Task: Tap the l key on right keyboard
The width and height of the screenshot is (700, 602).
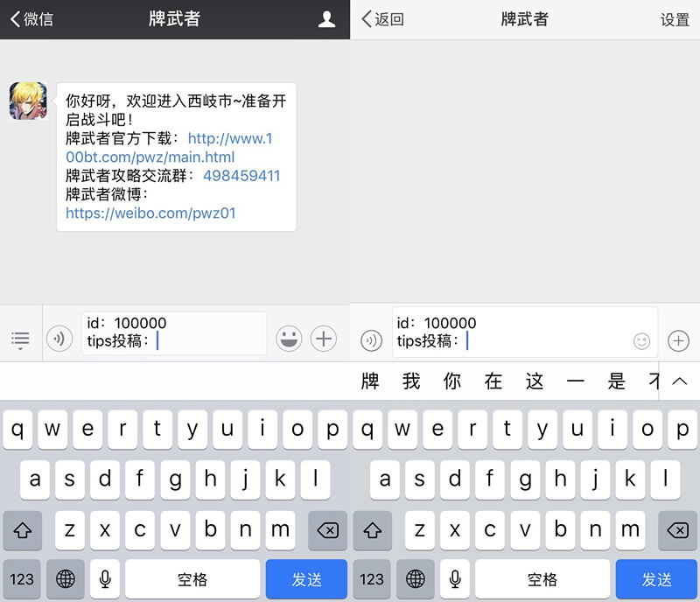Action: point(665,480)
